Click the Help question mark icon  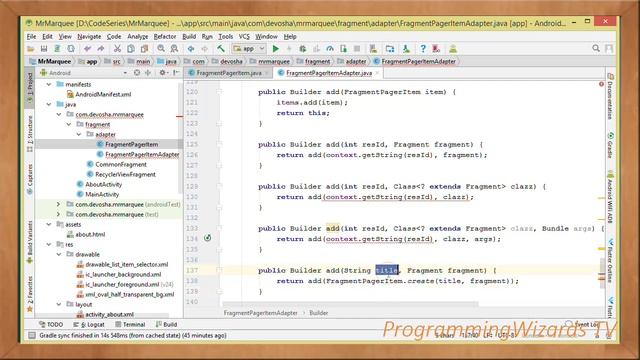[x=423, y=49]
